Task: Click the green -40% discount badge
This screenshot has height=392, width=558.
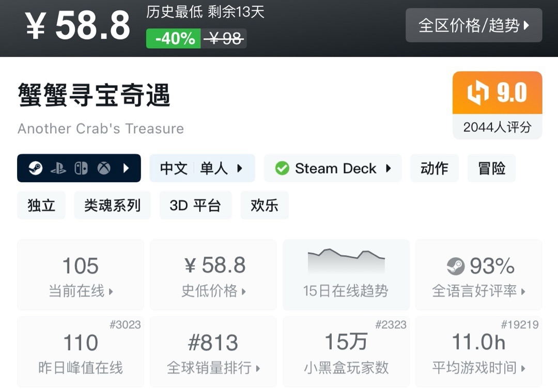Action: click(174, 39)
